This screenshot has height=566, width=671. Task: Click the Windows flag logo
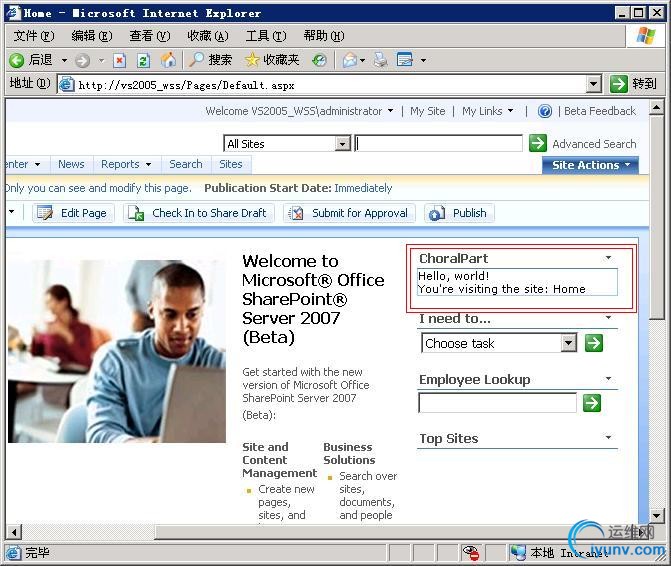coord(646,36)
